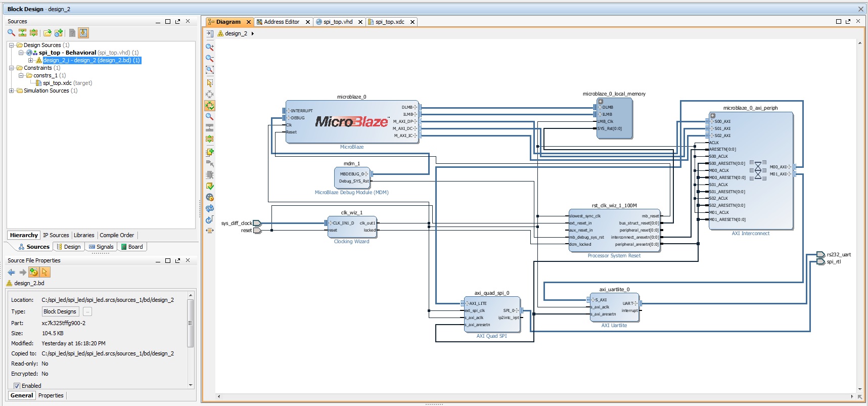Click the Block Designs type field
868x406 pixels.
[60, 311]
